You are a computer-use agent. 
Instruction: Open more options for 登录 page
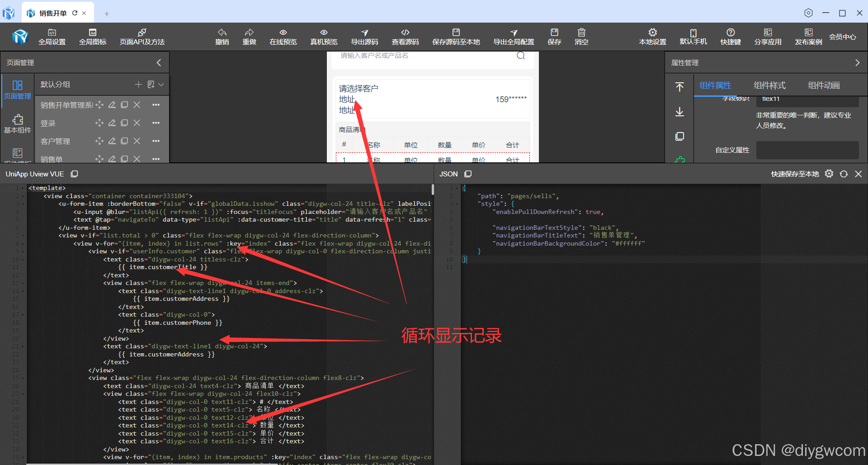(156, 123)
